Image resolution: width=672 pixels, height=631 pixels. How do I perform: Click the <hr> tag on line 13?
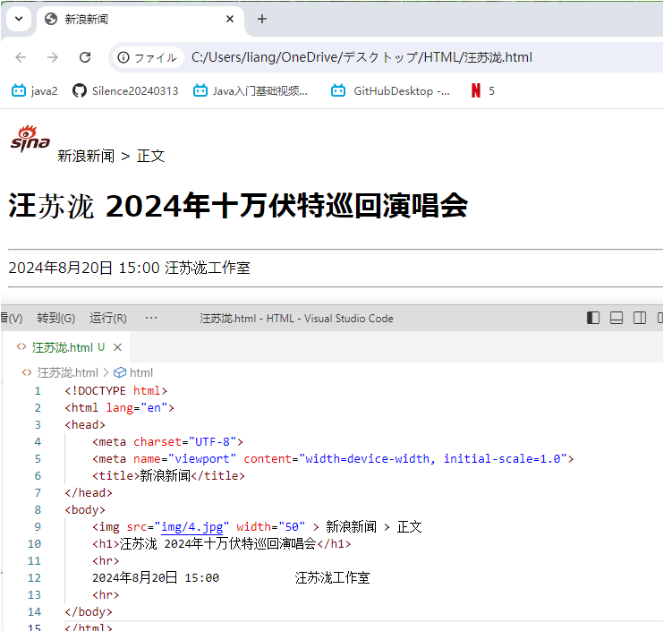[106, 594]
